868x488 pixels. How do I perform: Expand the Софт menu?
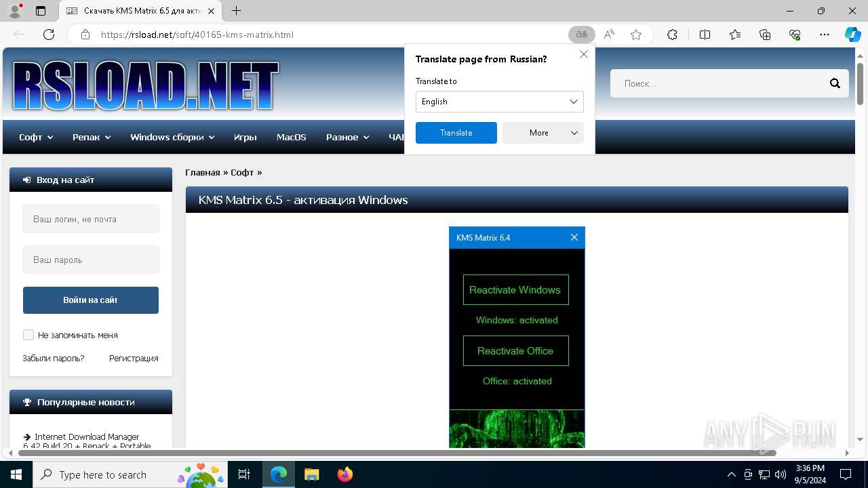(x=36, y=137)
